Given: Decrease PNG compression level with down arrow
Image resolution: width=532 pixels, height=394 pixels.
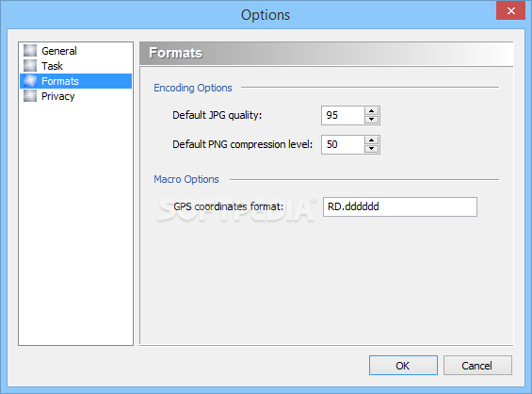Looking at the screenshot, I should [372, 148].
